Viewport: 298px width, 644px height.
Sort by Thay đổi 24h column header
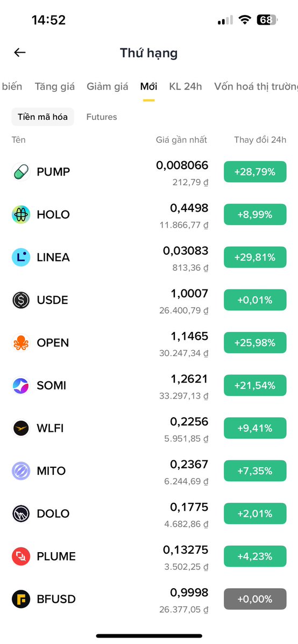point(260,140)
